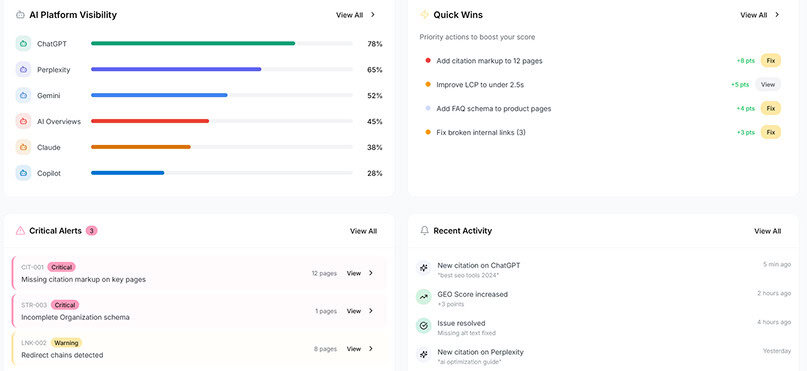The height and width of the screenshot is (371, 807).
Task: Click orange dot beside Improve LCP
Action: click(428, 84)
